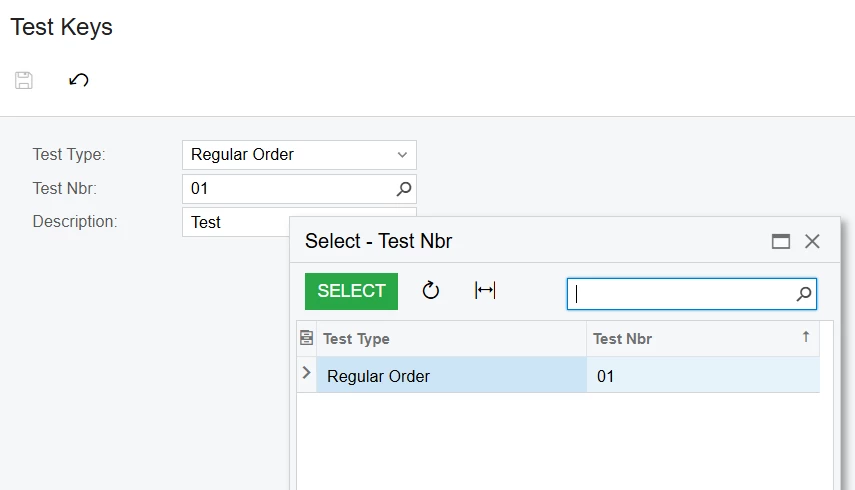The image size is (855, 490).
Task: Click the fit-to-width columns icon
Action: (x=485, y=291)
